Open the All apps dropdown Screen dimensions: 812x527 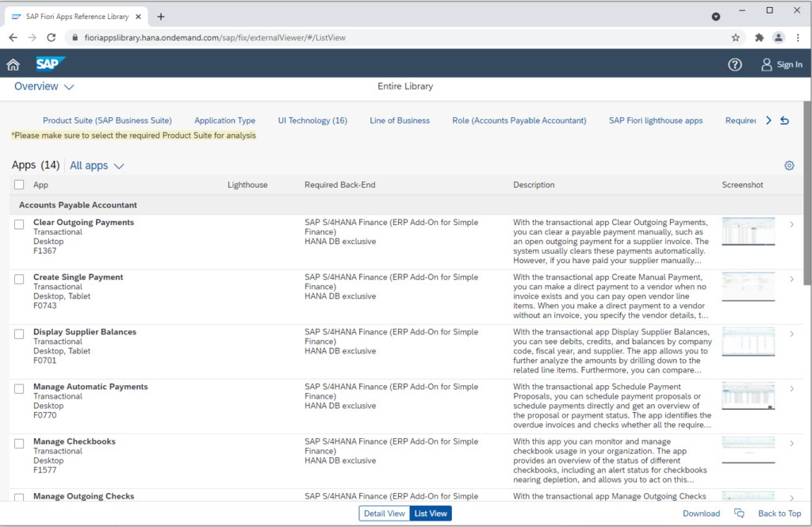(97, 166)
